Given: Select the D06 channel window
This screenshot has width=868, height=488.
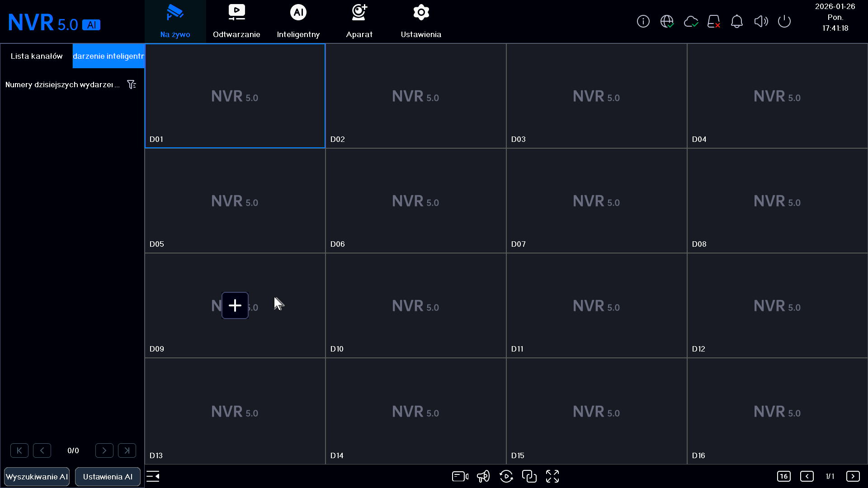Looking at the screenshot, I should coord(416,201).
